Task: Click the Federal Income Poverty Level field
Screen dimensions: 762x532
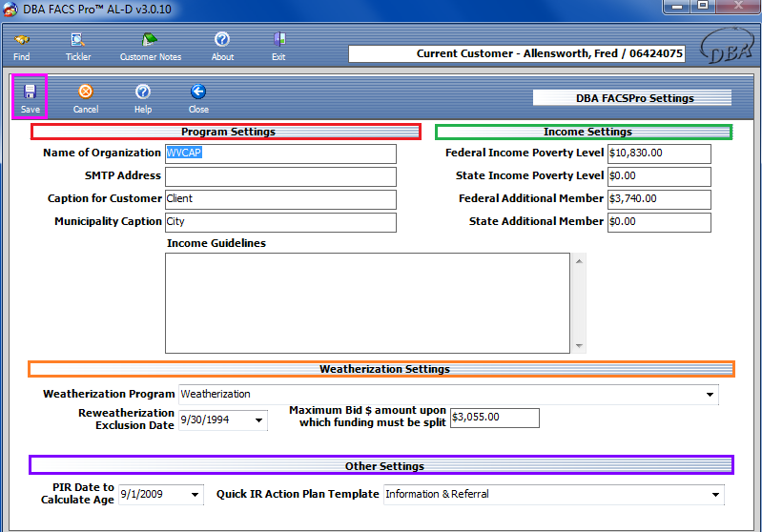Action: 659,153
